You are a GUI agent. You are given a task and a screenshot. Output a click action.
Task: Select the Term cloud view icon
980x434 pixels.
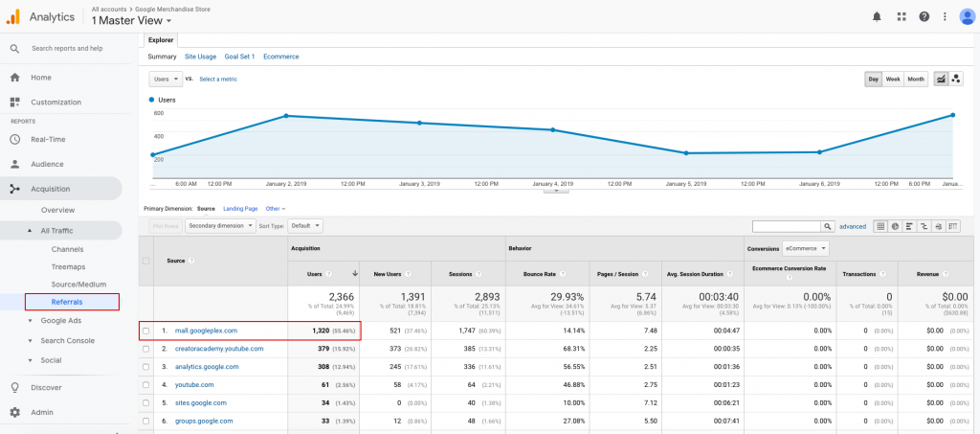[x=939, y=226]
